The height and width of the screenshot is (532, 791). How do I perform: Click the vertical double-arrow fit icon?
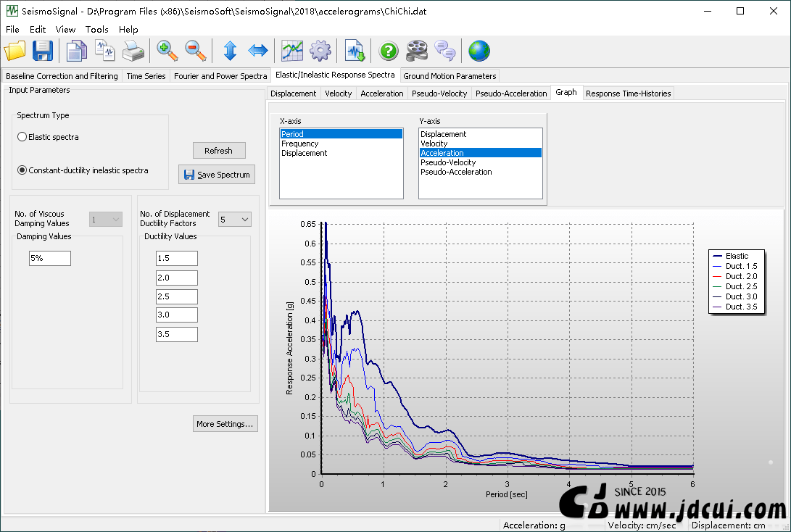(x=230, y=51)
